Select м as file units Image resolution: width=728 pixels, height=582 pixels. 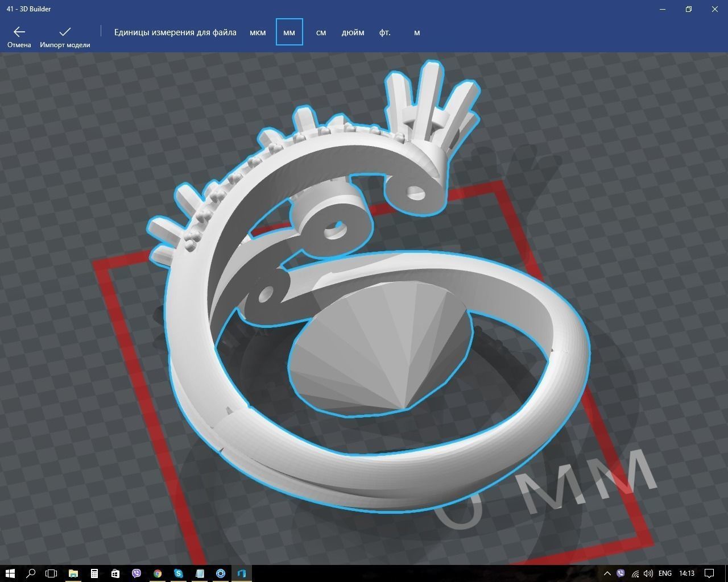pos(417,32)
